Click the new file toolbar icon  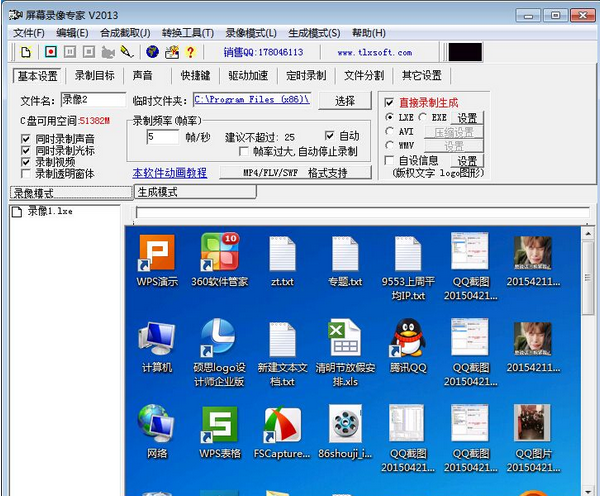pyautogui.click(x=26, y=52)
